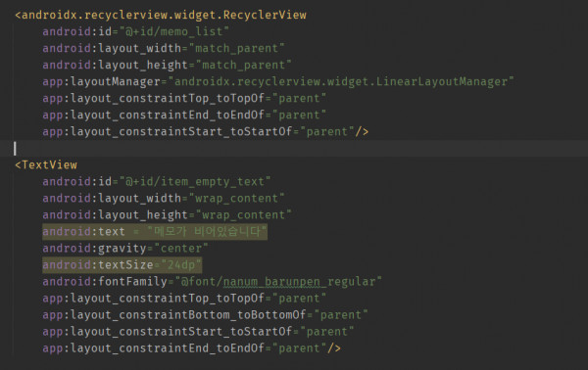Click TextView layout_constraintEnd_toEndOf line ending with />
Image resolution: width=588 pixels, height=370 pixels.
(x=191, y=348)
